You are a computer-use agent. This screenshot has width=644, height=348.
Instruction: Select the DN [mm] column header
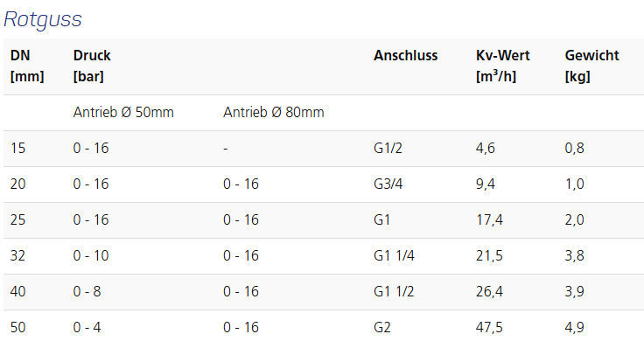[x=27, y=66]
